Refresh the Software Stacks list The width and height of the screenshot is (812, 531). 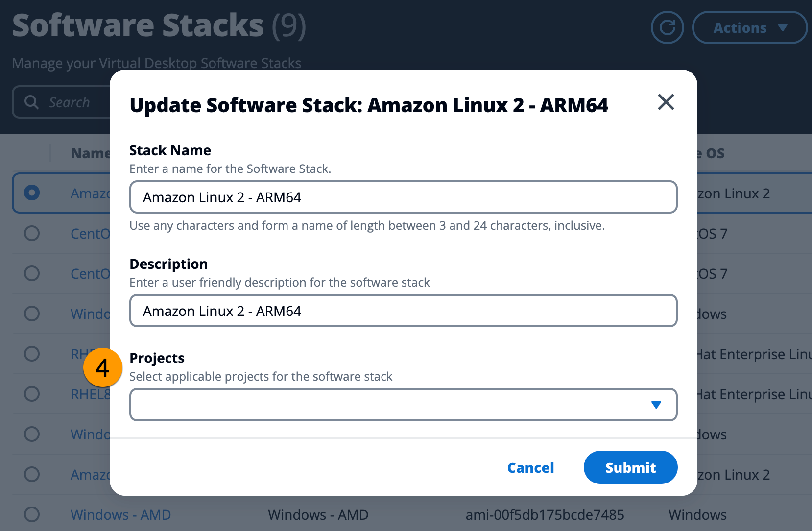tap(667, 27)
